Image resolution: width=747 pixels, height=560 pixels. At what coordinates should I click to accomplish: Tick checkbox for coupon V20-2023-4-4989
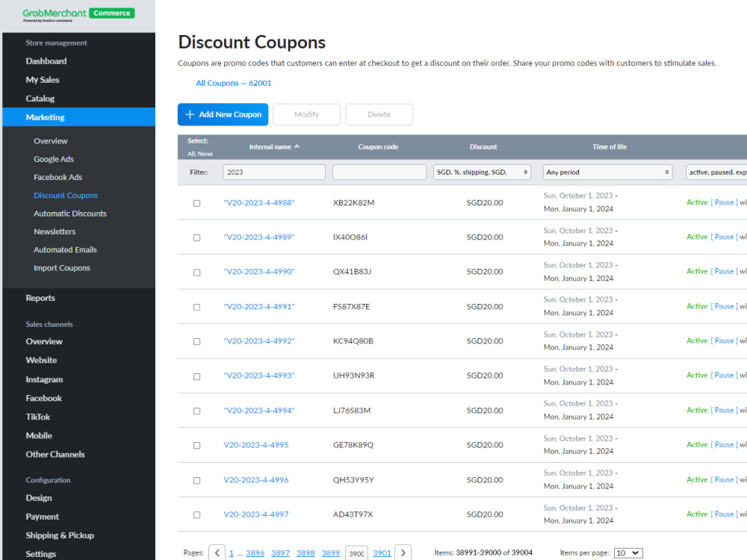tap(196, 237)
